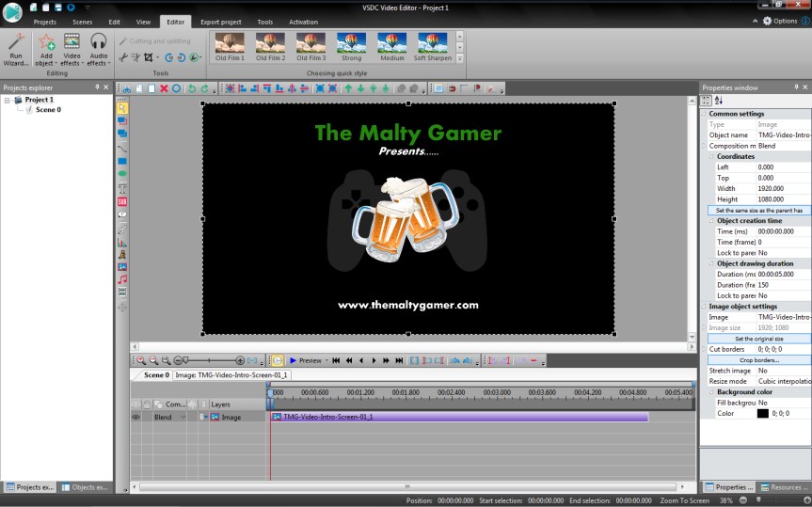Click the black background Color swatch
The width and height of the screenshot is (812, 507).
[x=763, y=413]
